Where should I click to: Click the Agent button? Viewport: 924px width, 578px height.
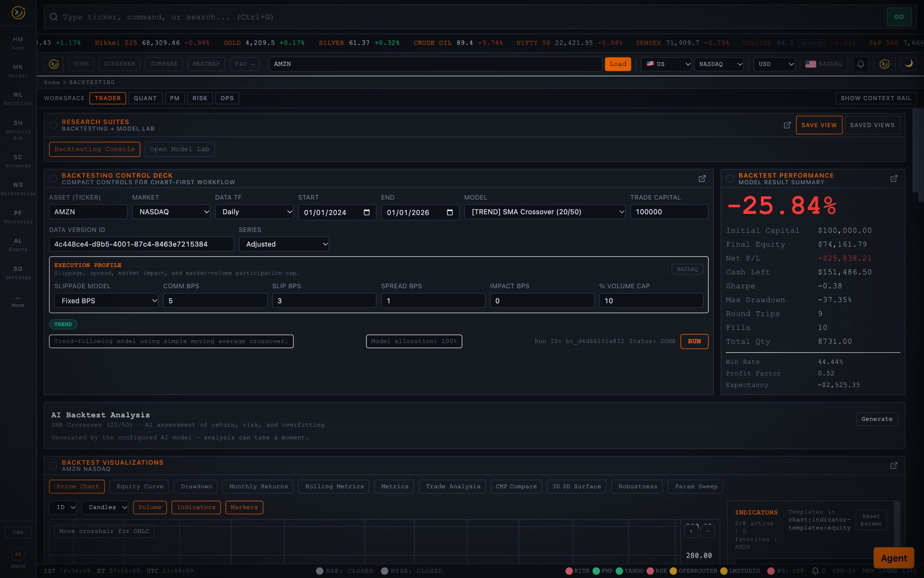coord(894,558)
